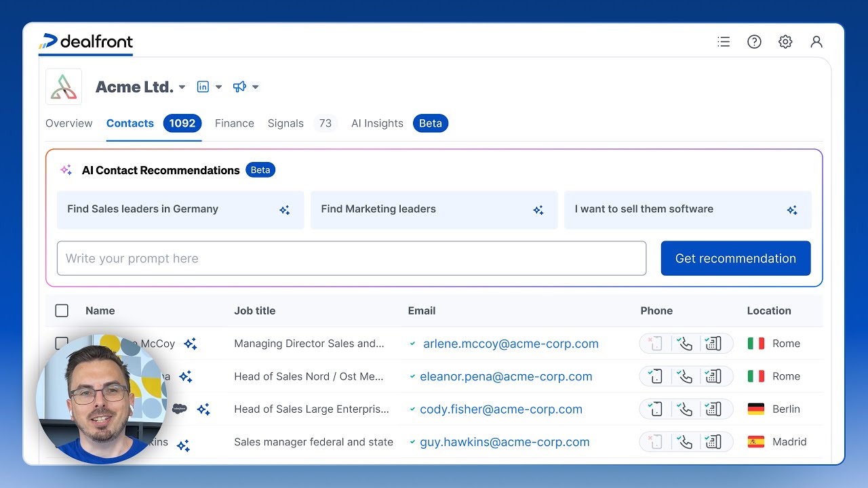Viewport: 868px width, 488px height.
Task: Click the LinkedIn icon next to Acme Ltd.
Action: 203,87
